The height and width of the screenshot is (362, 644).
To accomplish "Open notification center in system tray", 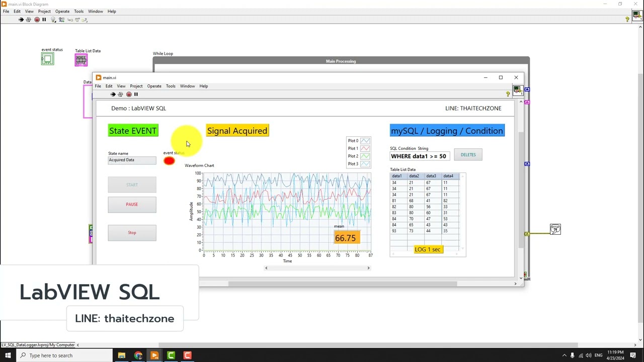I will tap(633, 355).
